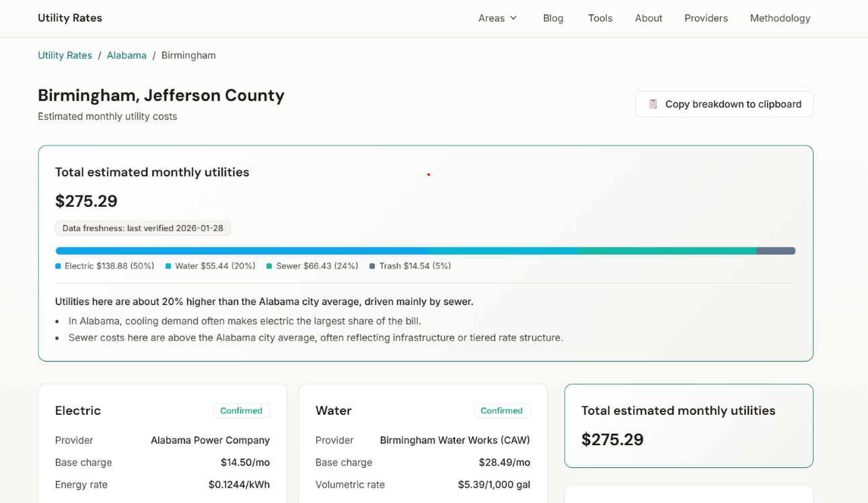Click the blue Electric legend square
The width and height of the screenshot is (868, 503).
tap(57, 265)
